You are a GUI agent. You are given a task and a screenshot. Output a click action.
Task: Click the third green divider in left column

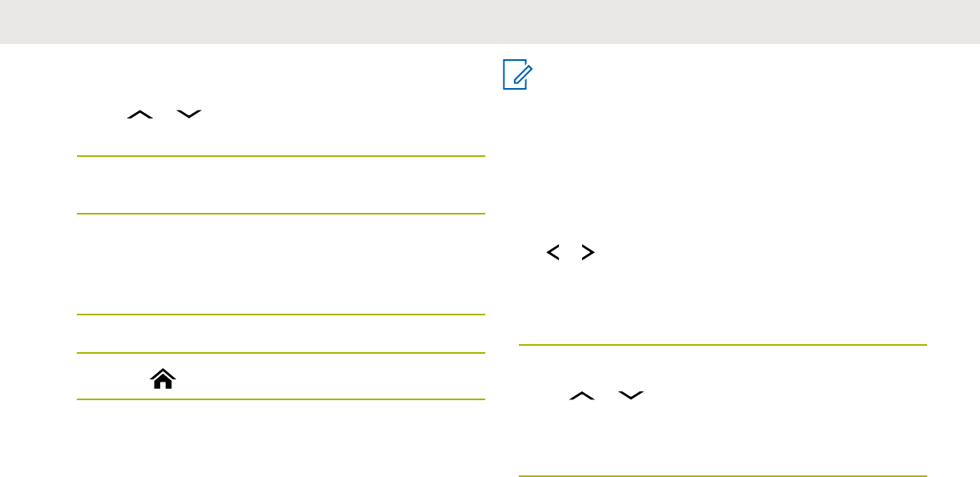coord(281,315)
